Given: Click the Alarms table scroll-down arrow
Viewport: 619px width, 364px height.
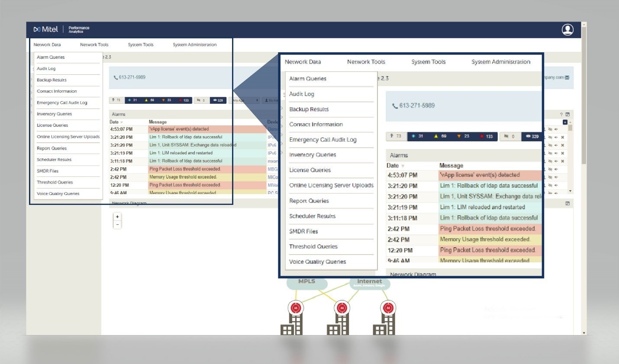Looking at the screenshot, I should [x=570, y=191].
